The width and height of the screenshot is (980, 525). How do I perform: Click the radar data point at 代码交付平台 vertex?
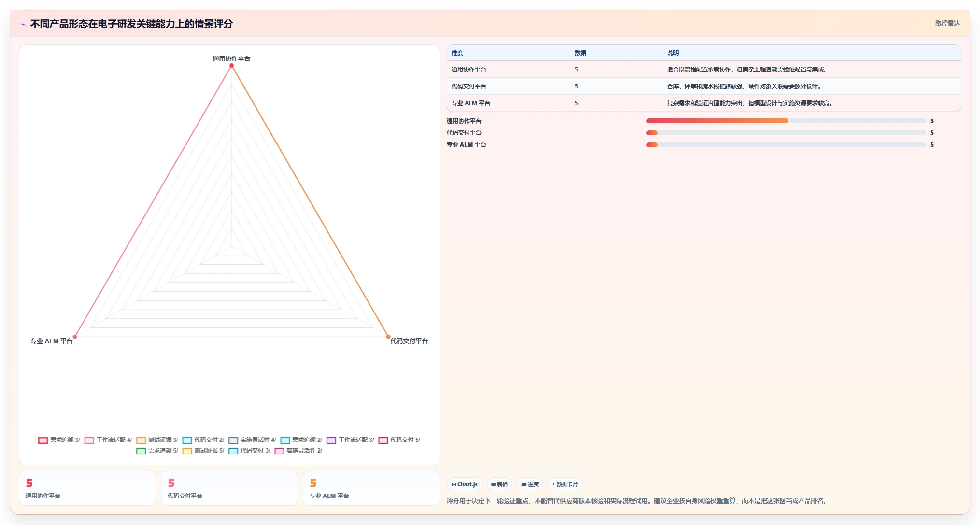pyautogui.click(x=388, y=337)
